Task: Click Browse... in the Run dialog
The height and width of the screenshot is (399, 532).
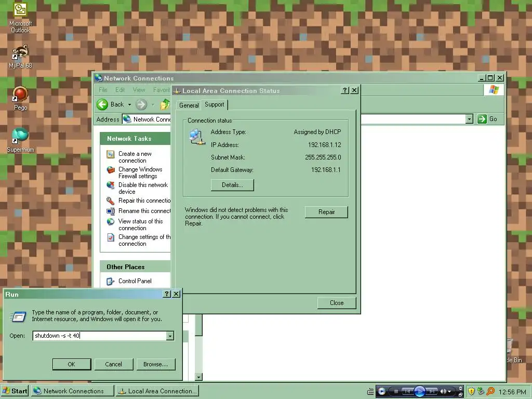Action: 155,364
